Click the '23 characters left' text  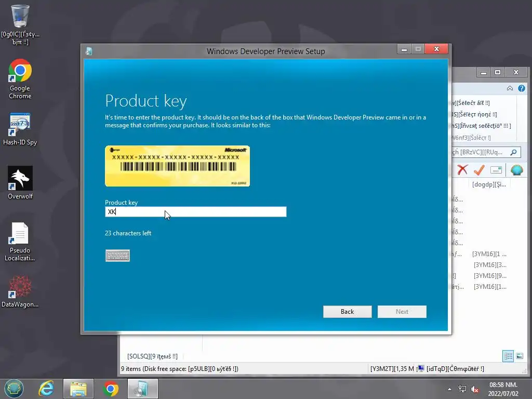pyautogui.click(x=128, y=233)
